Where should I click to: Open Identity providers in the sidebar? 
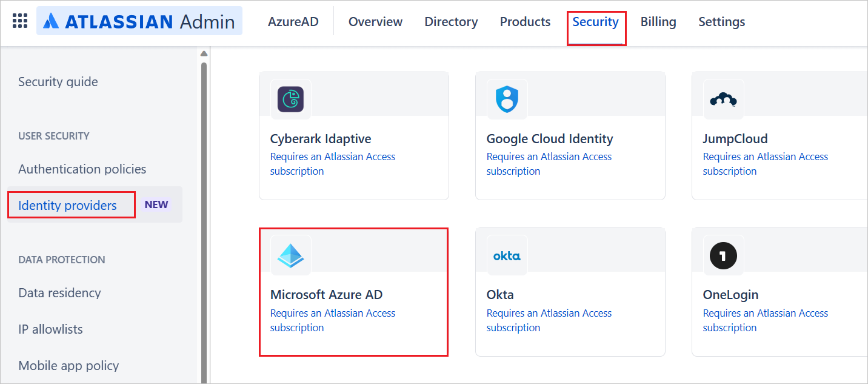tap(67, 205)
